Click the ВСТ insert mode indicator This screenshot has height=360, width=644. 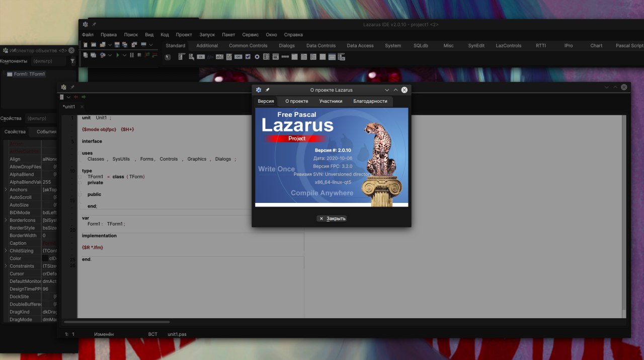[152, 334]
